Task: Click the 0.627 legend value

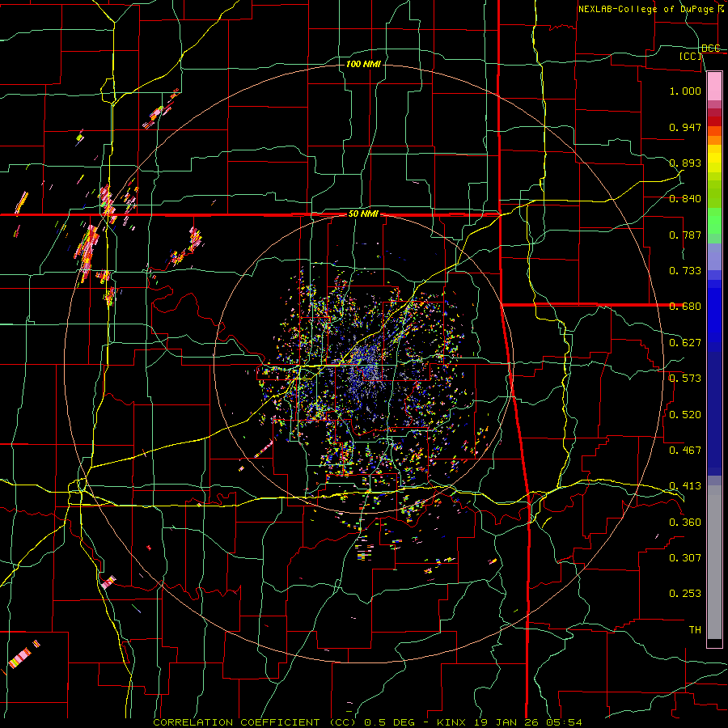Action: click(x=685, y=343)
